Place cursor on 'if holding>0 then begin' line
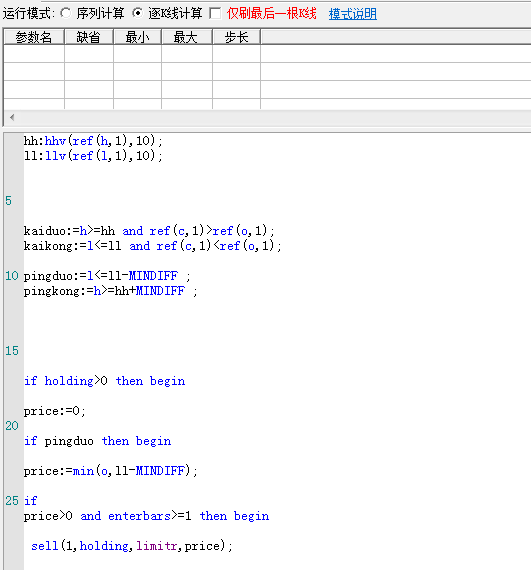531x570 pixels. 105,381
